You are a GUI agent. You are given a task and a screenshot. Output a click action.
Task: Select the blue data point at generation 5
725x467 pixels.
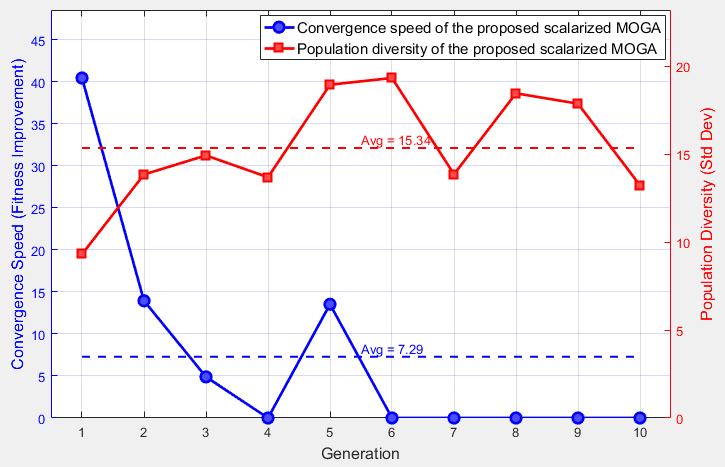click(x=329, y=304)
